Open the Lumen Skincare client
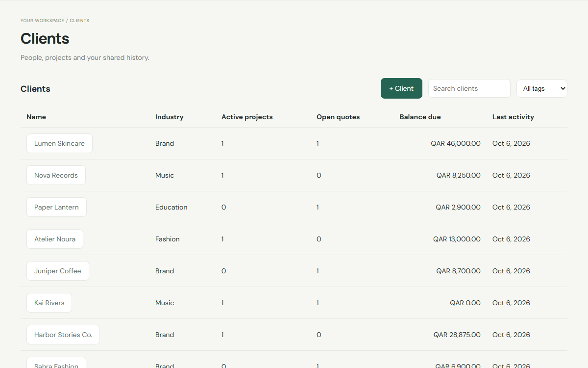 coord(59,143)
